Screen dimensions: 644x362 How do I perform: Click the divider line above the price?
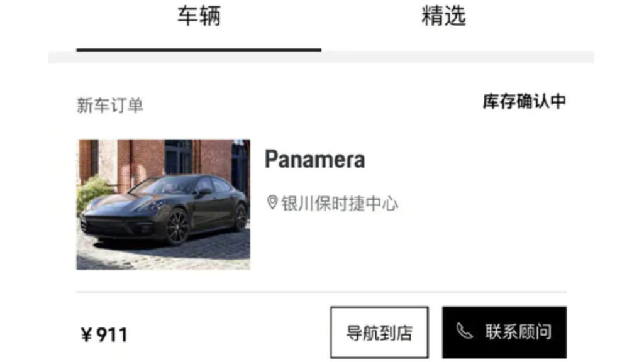[321, 292]
